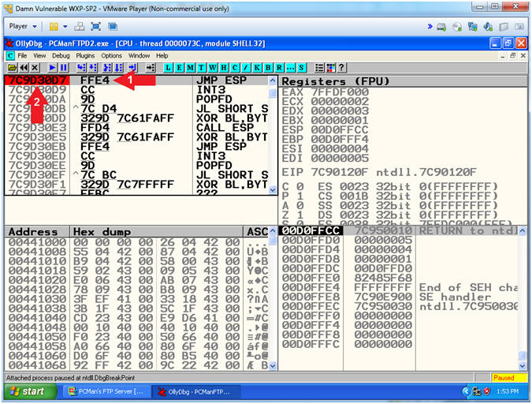Switch to CPU window with C button
532x404 pixels.
click(x=235, y=68)
